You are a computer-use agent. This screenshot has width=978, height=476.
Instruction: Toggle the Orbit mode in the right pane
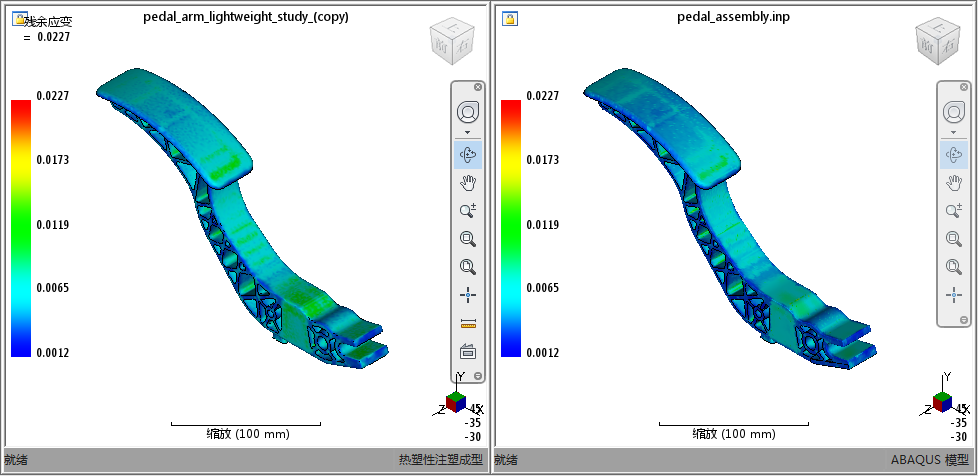[954, 154]
